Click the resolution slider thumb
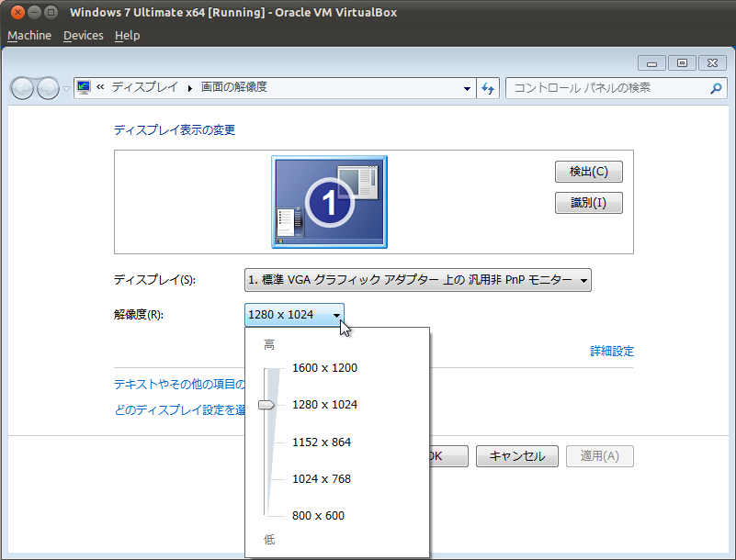736x560 pixels. 266,405
